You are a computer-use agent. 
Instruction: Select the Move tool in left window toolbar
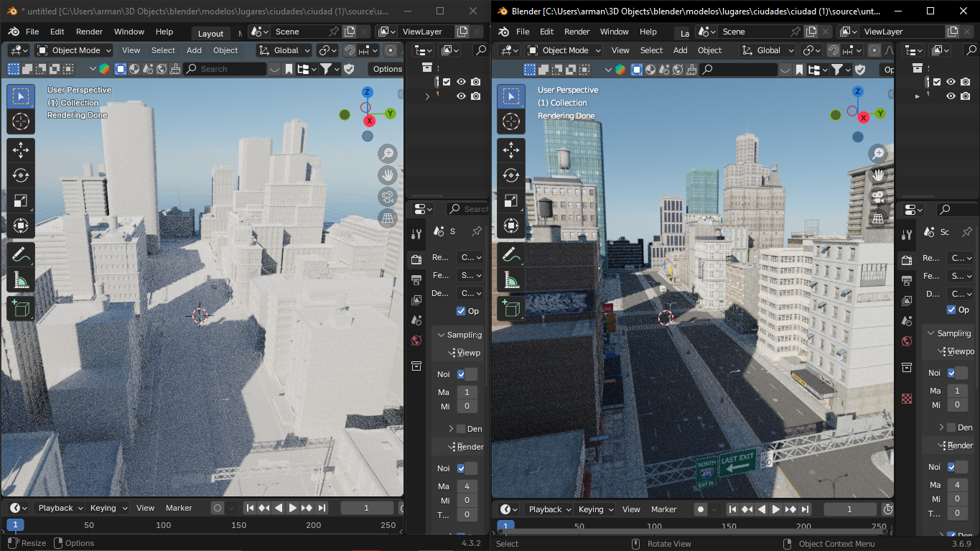tap(21, 150)
